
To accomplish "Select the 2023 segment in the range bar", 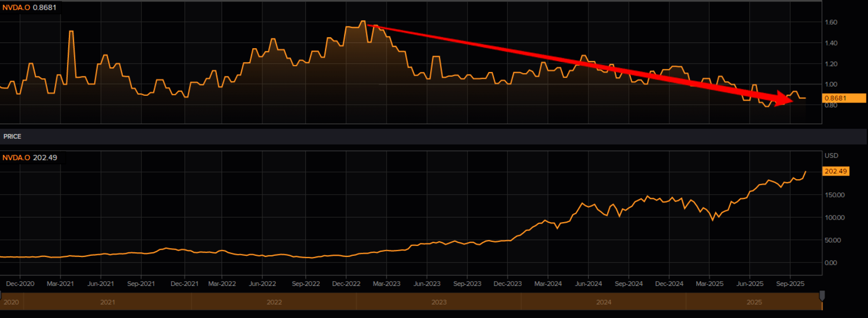I will [x=439, y=302].
